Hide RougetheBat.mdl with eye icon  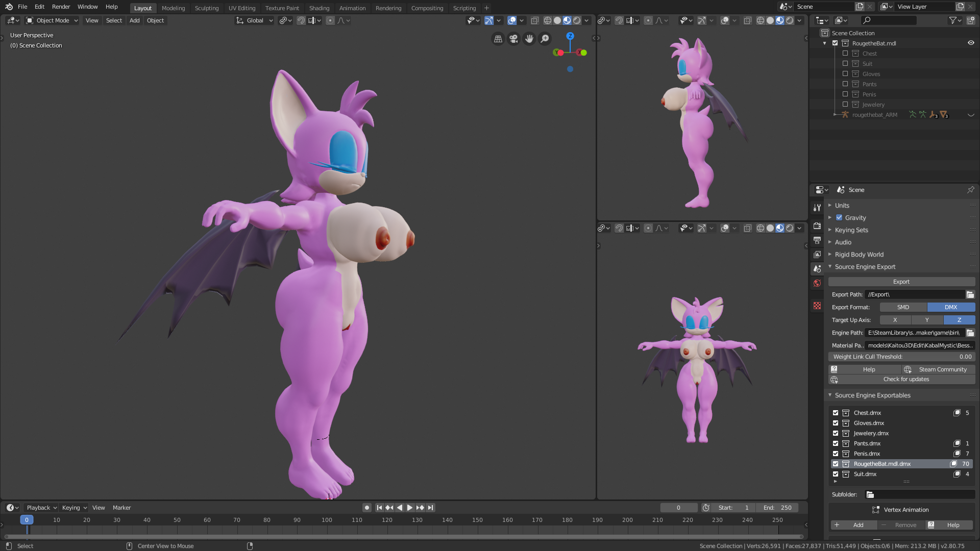tap(971, 43)
